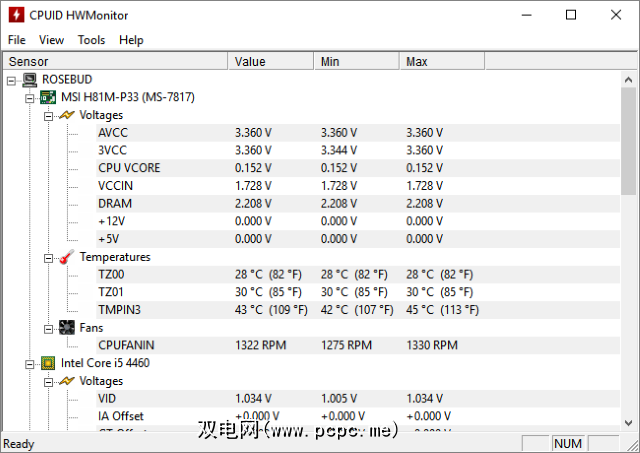Click the Value column header

(x=271, y=61)
